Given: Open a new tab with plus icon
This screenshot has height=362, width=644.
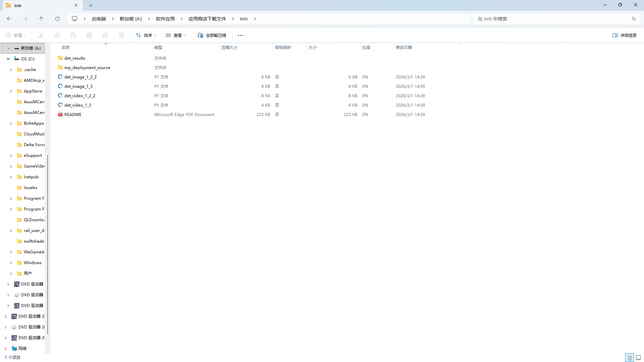Looking at the screenshot, I should coord(91,5).
